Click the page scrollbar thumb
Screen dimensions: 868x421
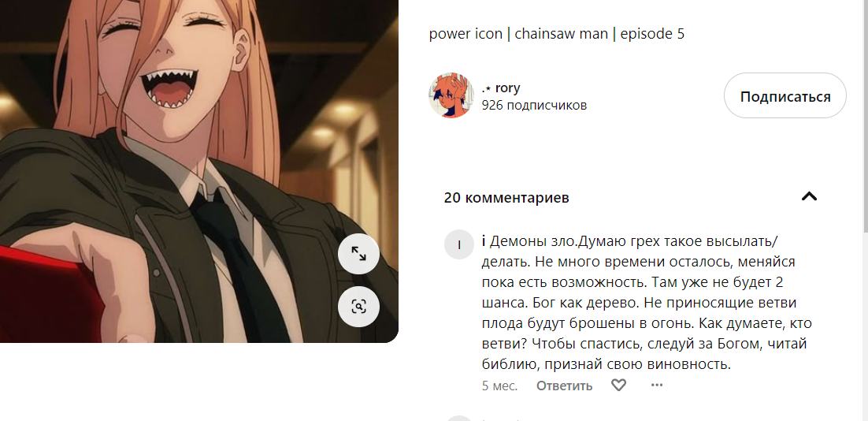pos(864,117)
